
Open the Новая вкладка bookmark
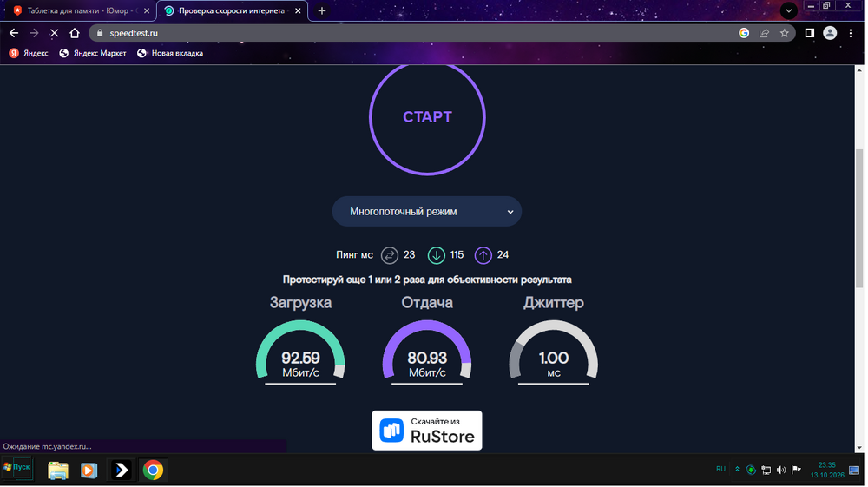click(x=170, y=53)
